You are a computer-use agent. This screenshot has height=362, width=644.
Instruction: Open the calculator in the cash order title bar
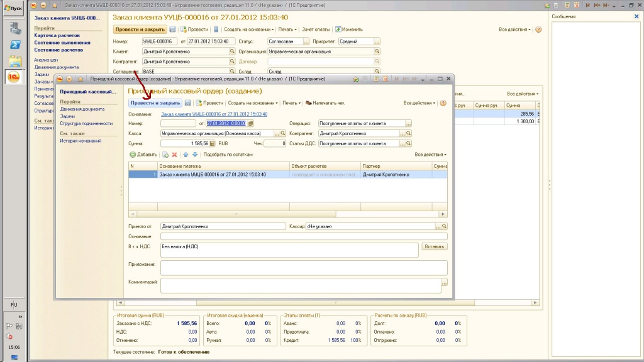(x=376, y=79)
